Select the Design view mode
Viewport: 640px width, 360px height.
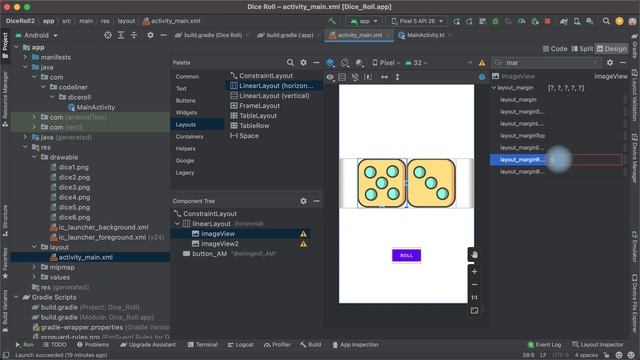[x=611, y=49]
